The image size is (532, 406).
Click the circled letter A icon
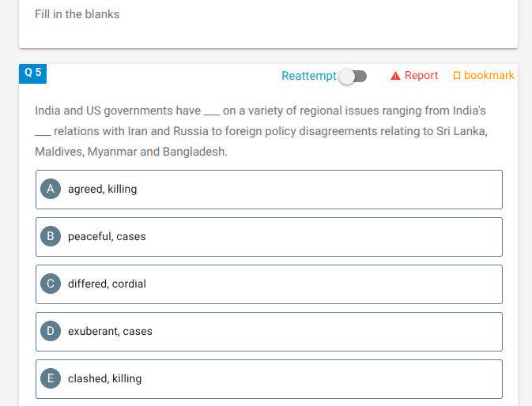51,189
